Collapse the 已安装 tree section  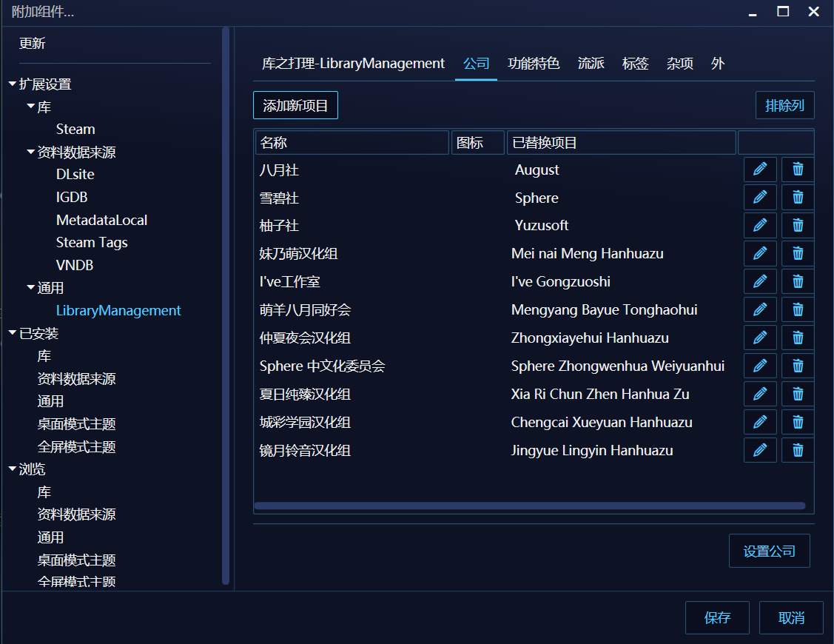point(12,333)
